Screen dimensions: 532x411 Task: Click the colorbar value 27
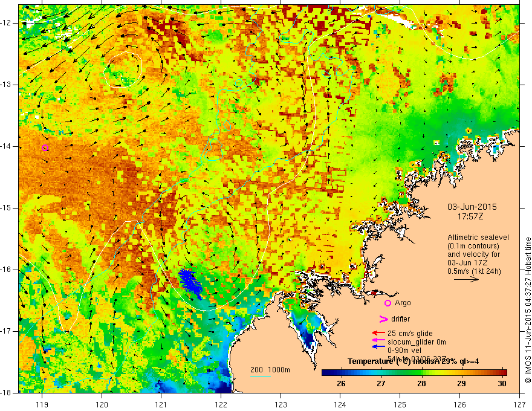click(381, 384)
